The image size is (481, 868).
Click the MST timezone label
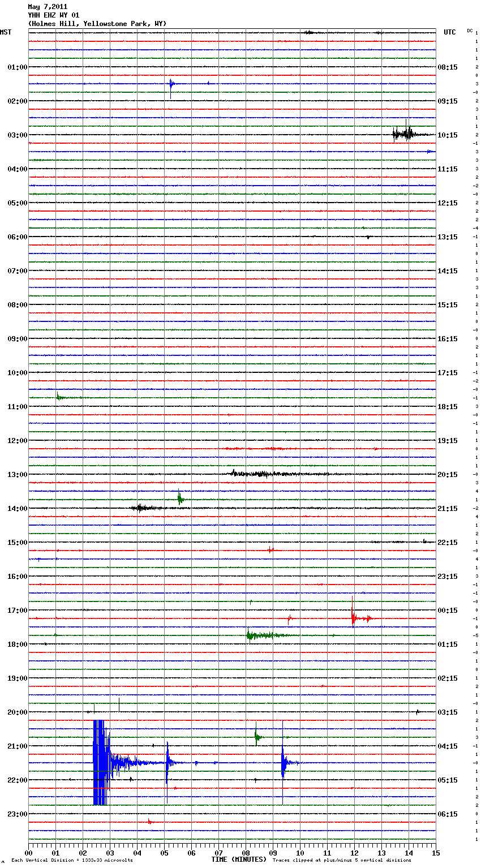[x=6, y=32]
